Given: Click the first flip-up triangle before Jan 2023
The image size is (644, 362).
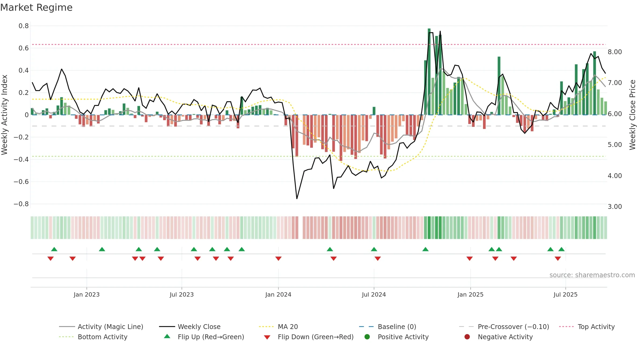Looking at the screenshot, I should 54,249.
